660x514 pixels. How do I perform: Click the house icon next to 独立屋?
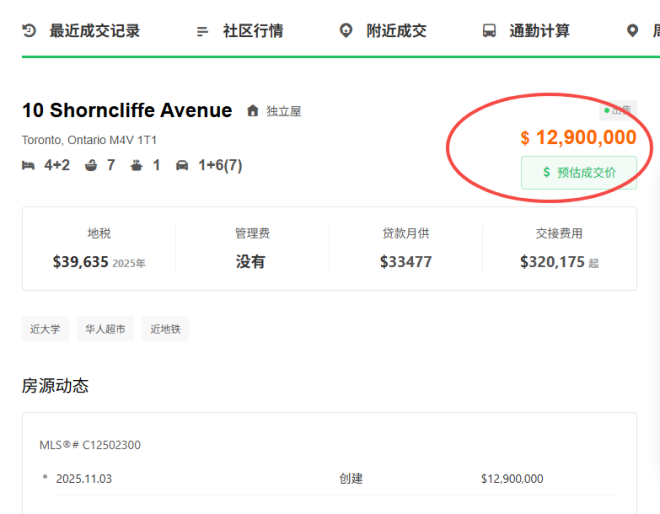pyautogui.click(x=253, y=111)
